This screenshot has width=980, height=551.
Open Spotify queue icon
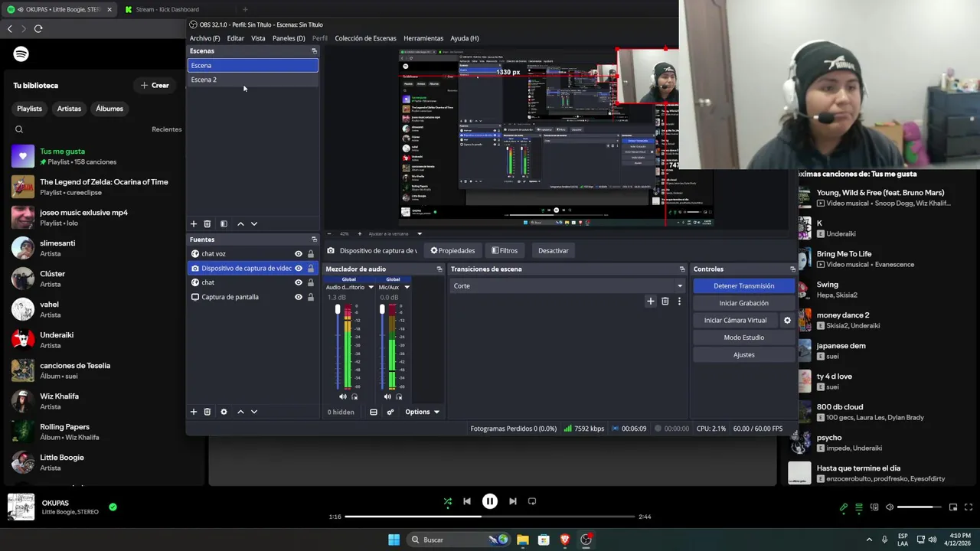click(859, 507)
